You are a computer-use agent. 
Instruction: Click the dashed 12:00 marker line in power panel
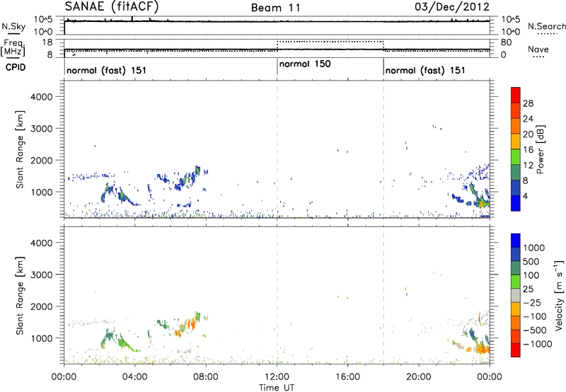pyautogui.click(x=277, y=149)
